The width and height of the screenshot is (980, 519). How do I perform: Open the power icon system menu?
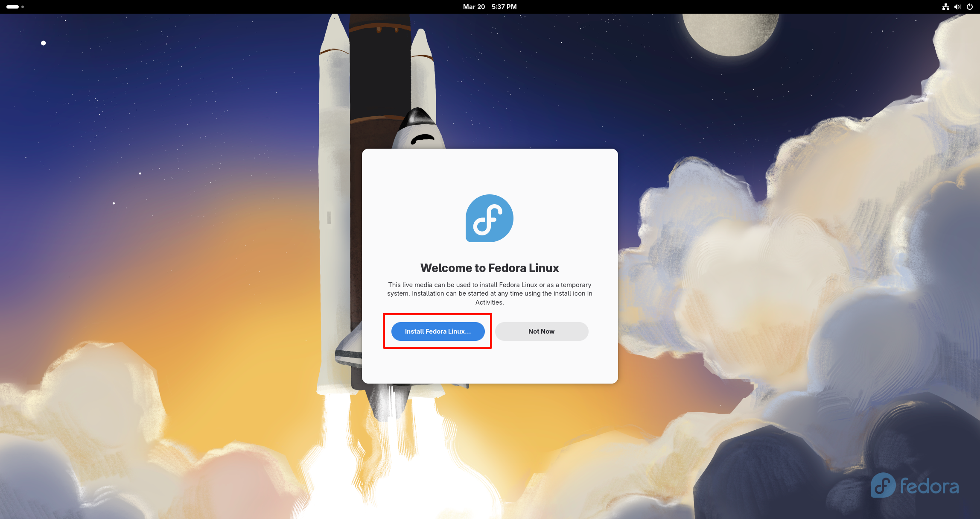(969, 7)
